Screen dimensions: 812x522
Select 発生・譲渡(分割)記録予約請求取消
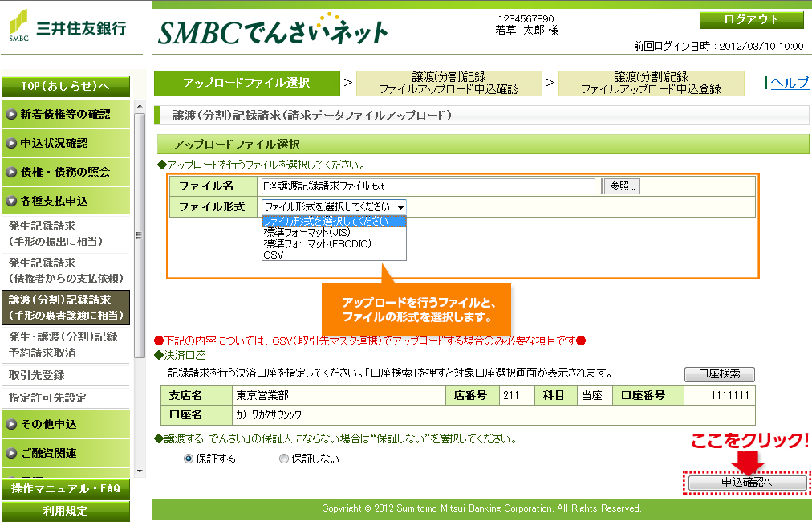[x=66, y=345]
